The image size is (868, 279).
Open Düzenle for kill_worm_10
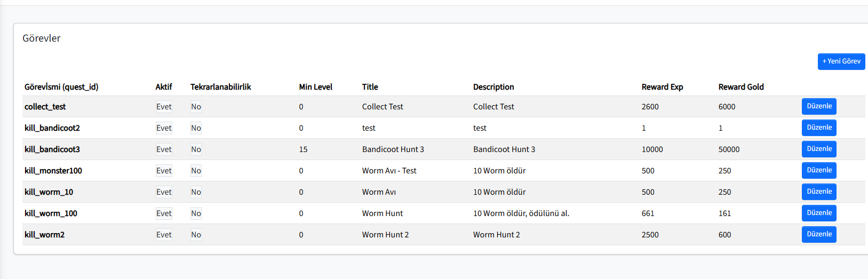point(819,192)
